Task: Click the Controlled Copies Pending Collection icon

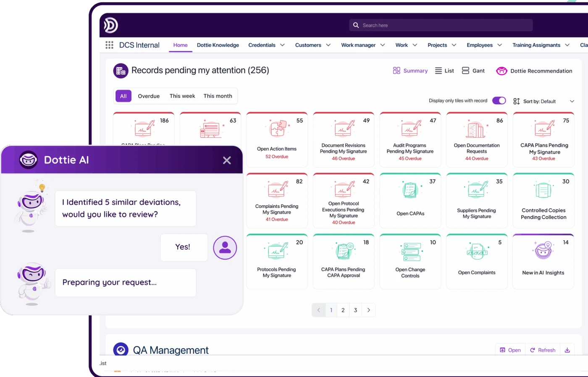Action: tap(543, 191)
